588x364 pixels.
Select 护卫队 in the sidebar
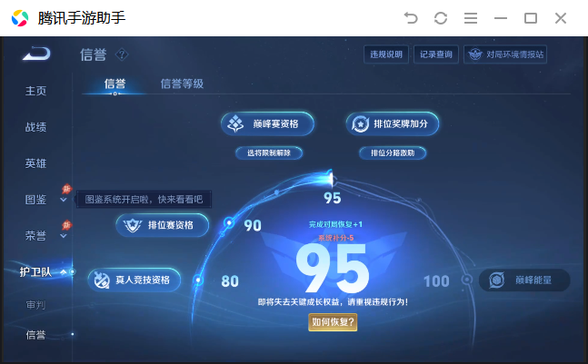(x=35, y=272)
